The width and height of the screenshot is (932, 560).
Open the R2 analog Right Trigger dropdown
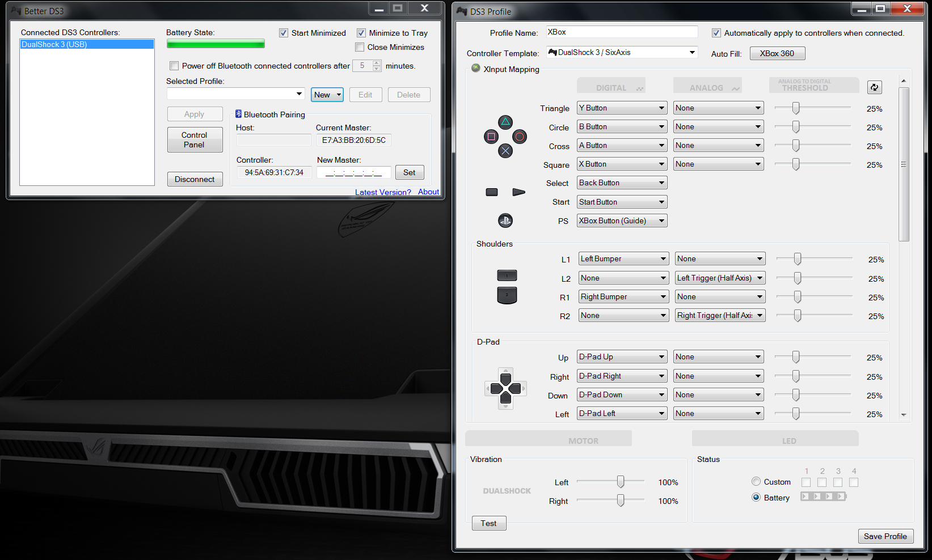(720, 315)
